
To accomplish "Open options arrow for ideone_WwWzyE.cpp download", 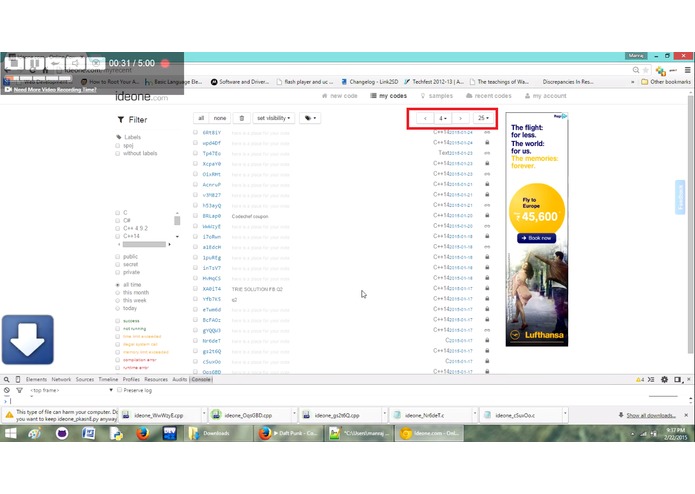I will 204,415.
